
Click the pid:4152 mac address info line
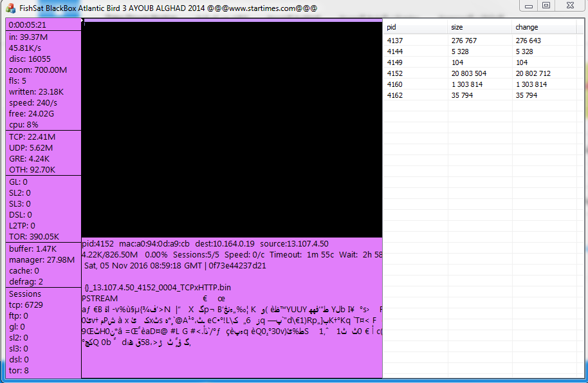click(205, 244)
